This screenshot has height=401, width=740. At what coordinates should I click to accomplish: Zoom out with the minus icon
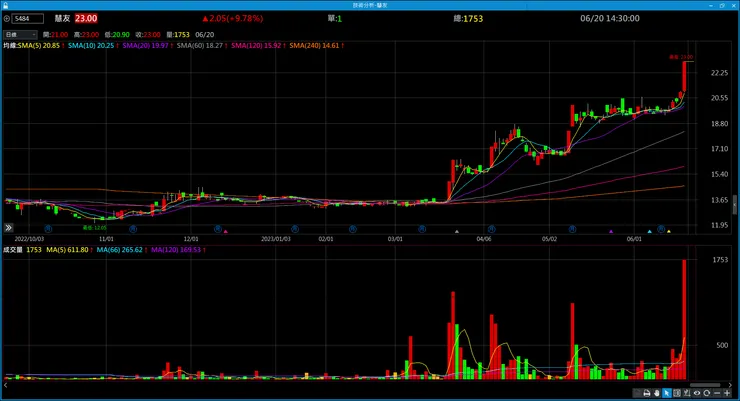717,393
